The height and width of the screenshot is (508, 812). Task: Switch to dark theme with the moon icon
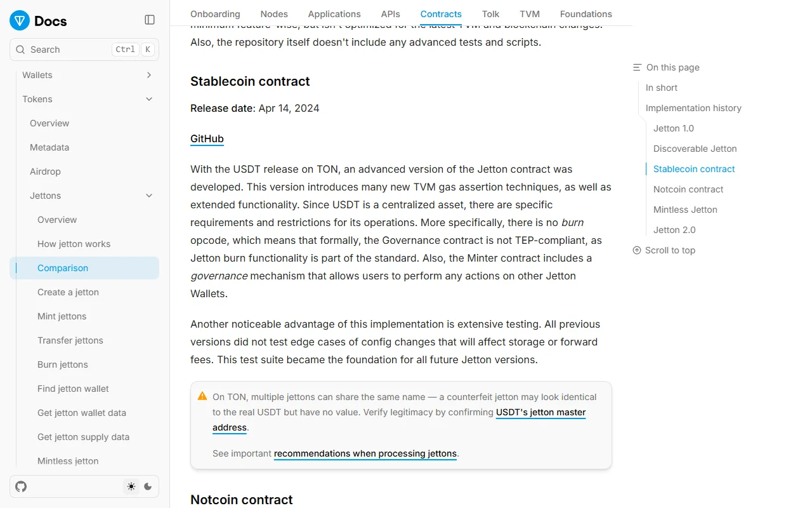click(x=148, y=486)
